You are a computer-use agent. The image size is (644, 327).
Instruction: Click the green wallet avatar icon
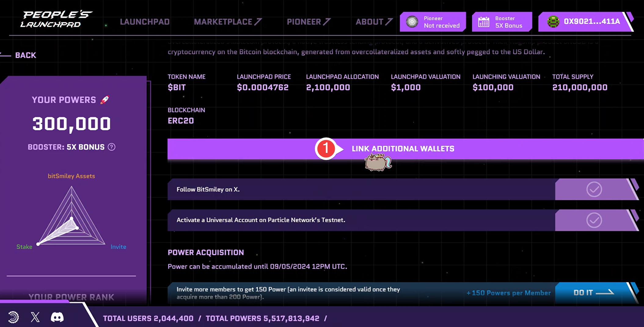553,22
